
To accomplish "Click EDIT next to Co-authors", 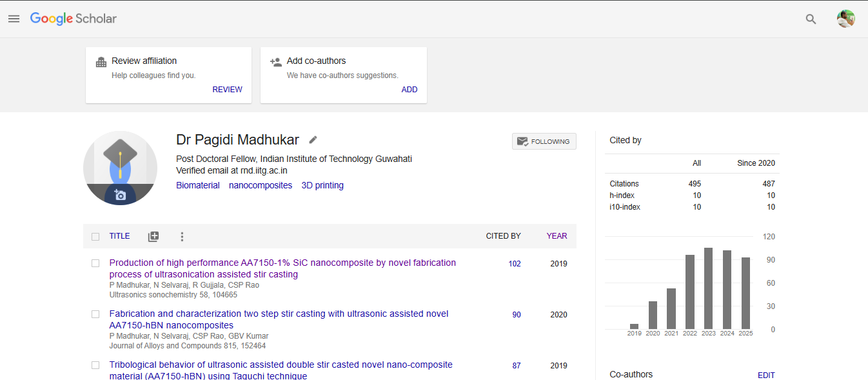I will click(765, 375).
